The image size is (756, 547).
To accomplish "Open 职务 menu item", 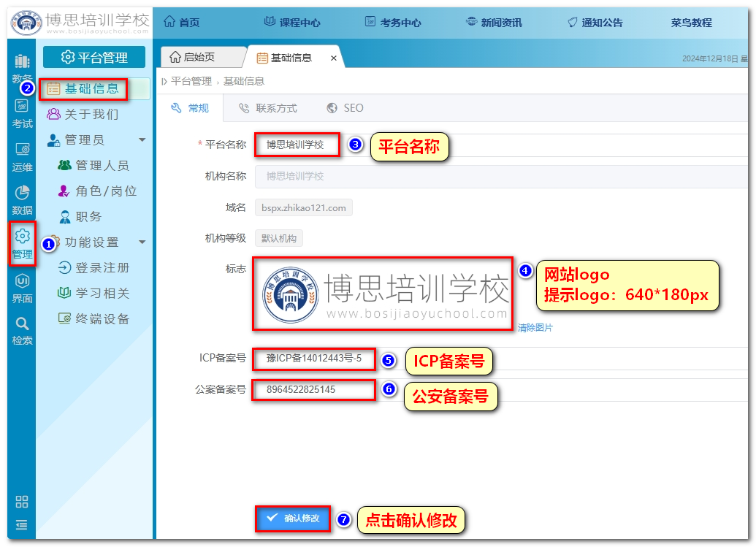I will pyautogui.click(x=80, y=216).
